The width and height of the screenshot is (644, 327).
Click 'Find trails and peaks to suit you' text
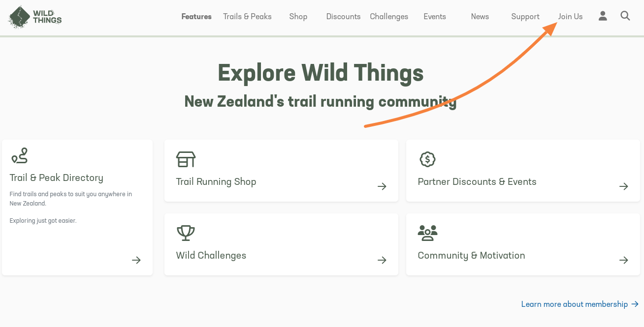tap(71, 199)
